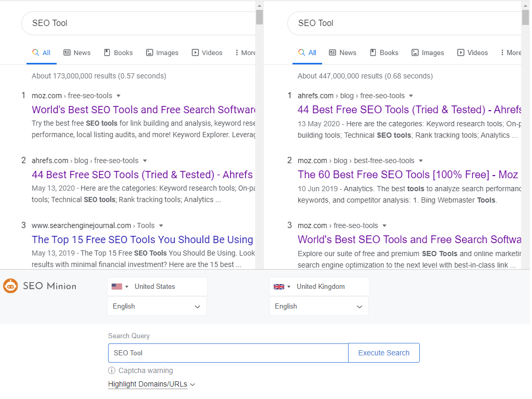Open dropdown arrow beside ahrefs.com result in right pane
Image resolution: width=532 pixels, height=399 pixels.
(411, 96)
